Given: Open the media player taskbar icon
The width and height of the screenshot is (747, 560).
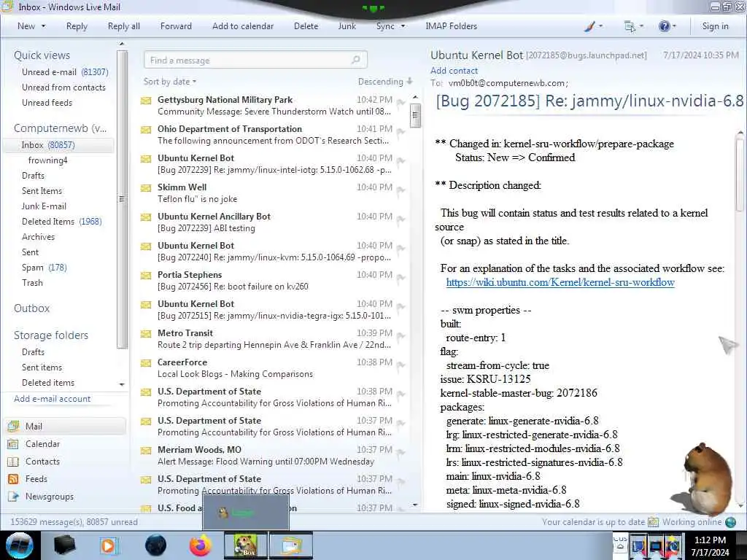Looking at the screenshot, I should point(109,545).
